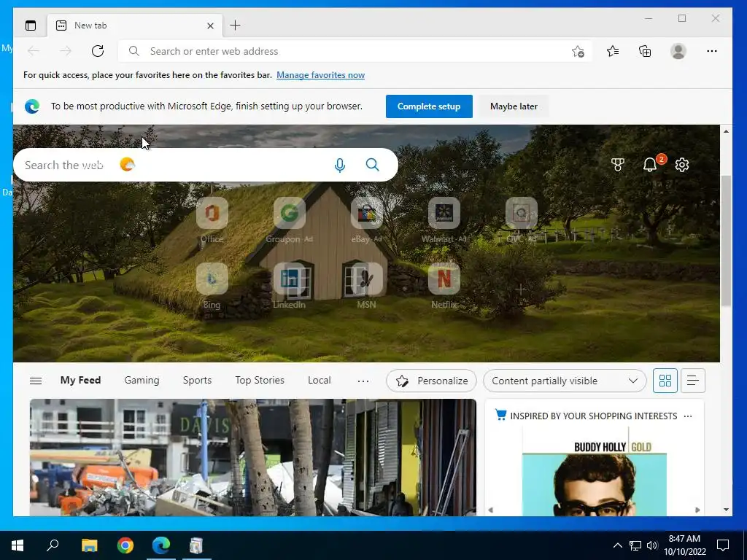Open page settings gear icon
This screenshot has height=560, width=747.
682,165
